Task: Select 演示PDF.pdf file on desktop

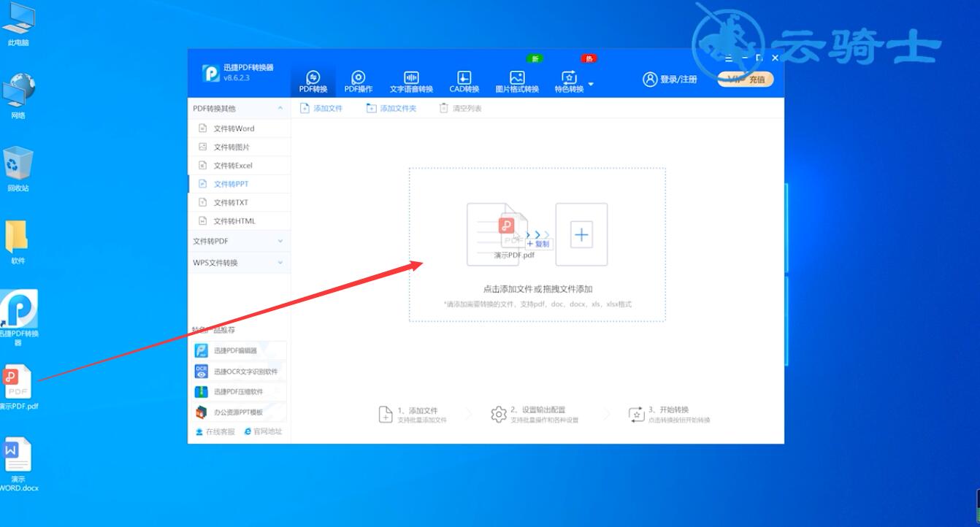Action: 18,388
